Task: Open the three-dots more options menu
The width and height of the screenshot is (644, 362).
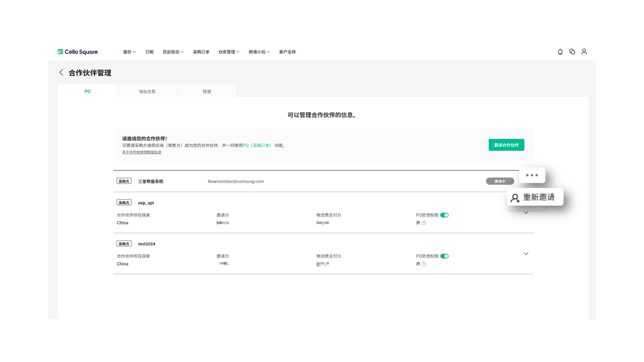Action: 532,175
